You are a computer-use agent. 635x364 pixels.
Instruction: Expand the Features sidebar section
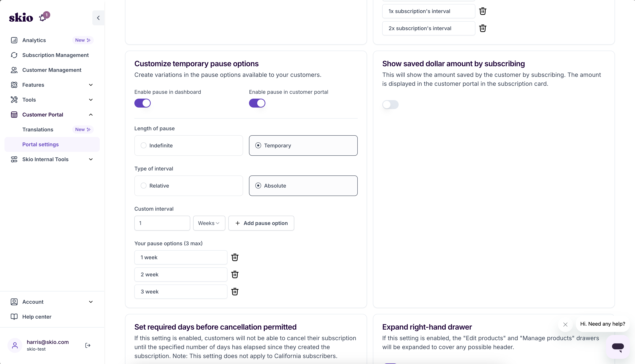(52, 85)
